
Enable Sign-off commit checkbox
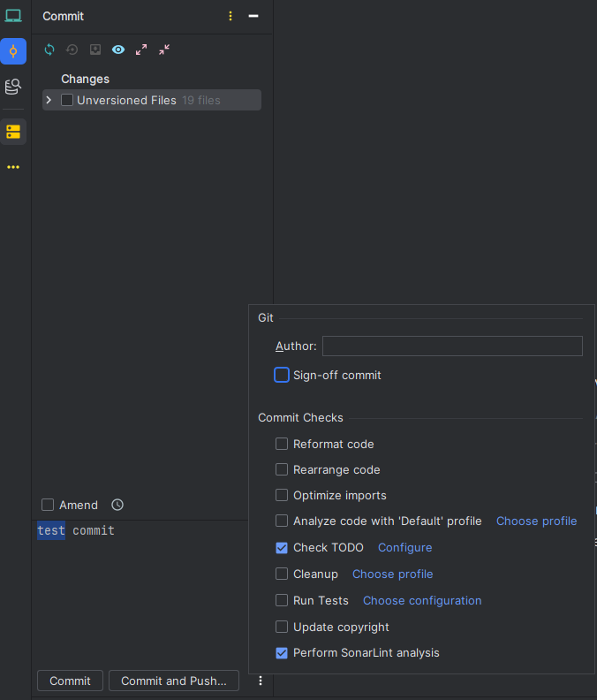pyautogui.click(x=282, y=375)
